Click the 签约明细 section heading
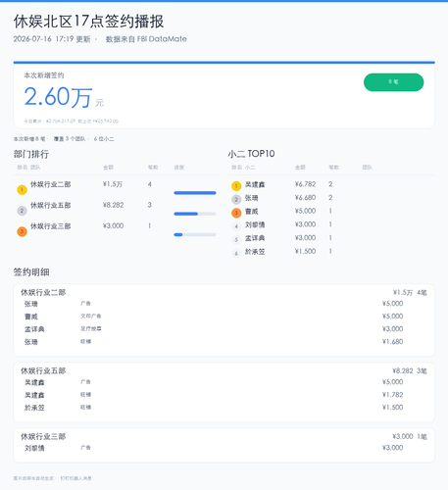Viewport: 448px width, 490px height. coord(31,272)
